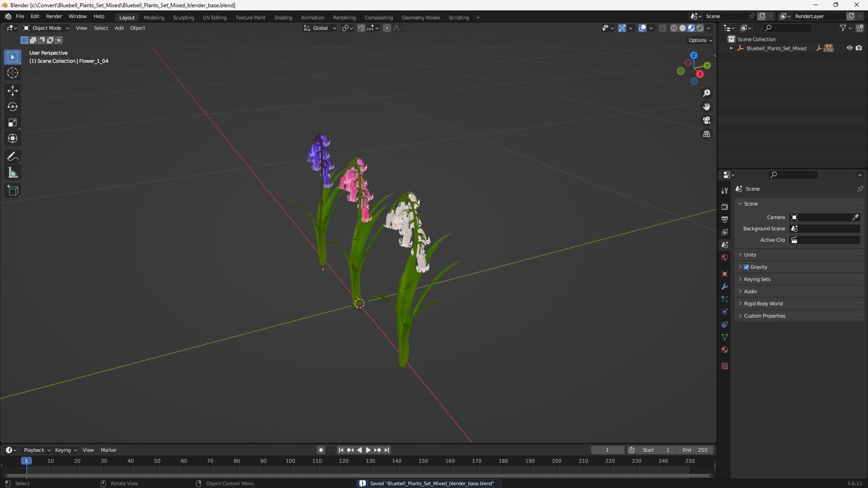Screen dimensions: 868x488
Task: Select the Scale tool
Action: click(13, 123)
